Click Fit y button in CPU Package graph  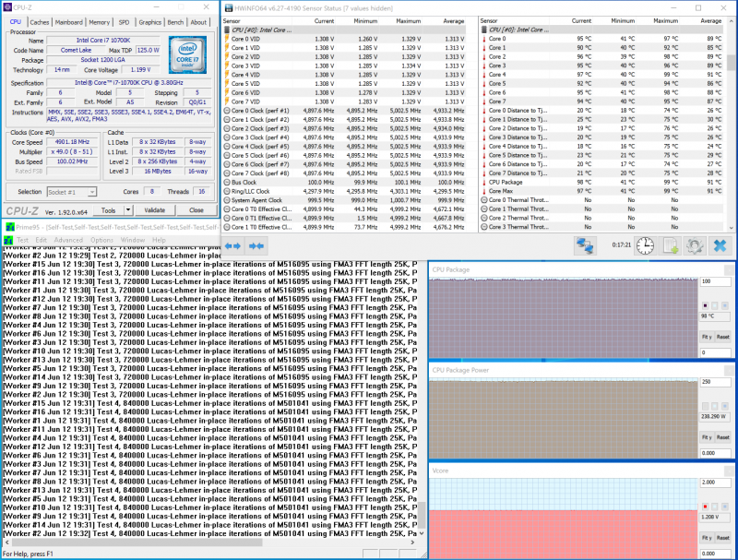(x=707, y=337)
